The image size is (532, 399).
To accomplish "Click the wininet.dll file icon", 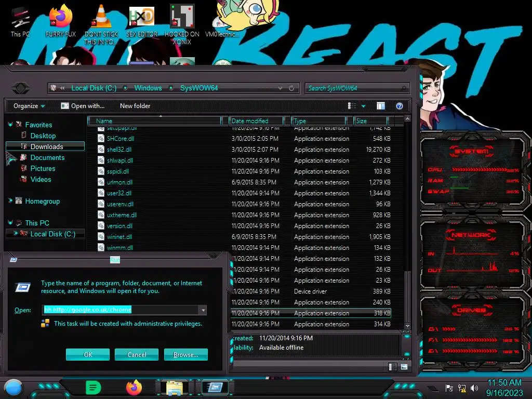I will pyautogui.click(x=101, y=236).
